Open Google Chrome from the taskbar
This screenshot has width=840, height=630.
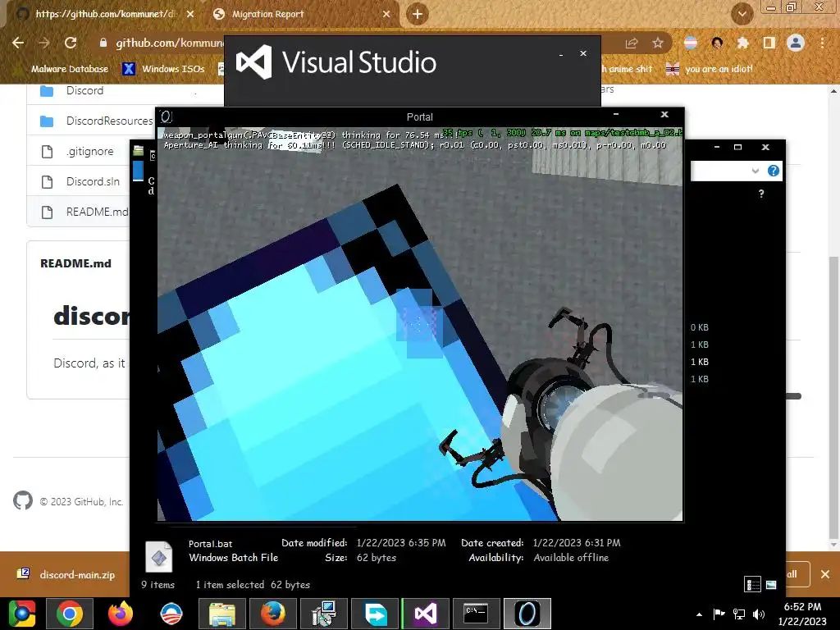click(70, 614)
